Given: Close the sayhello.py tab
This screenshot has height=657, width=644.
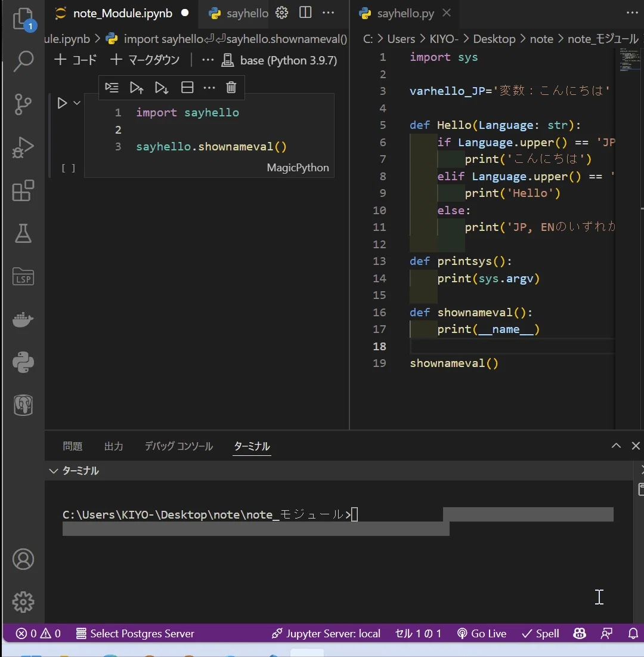Looking at the screenshot, I should point(447,13).
